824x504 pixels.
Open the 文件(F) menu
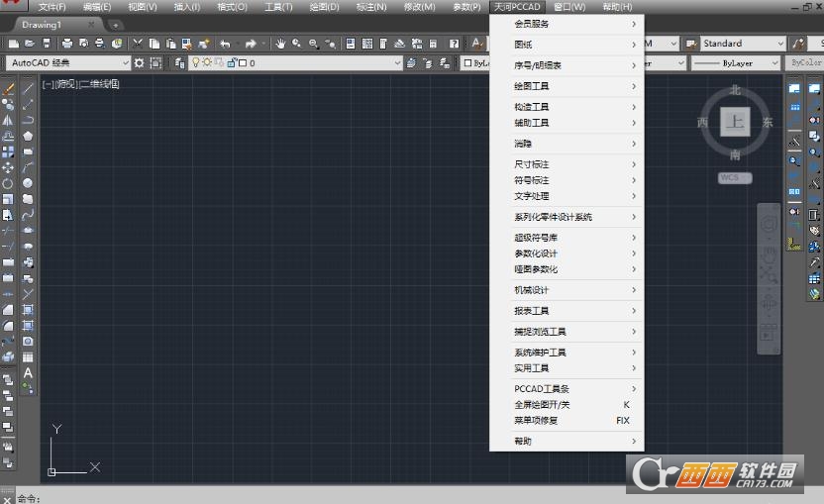51,7
